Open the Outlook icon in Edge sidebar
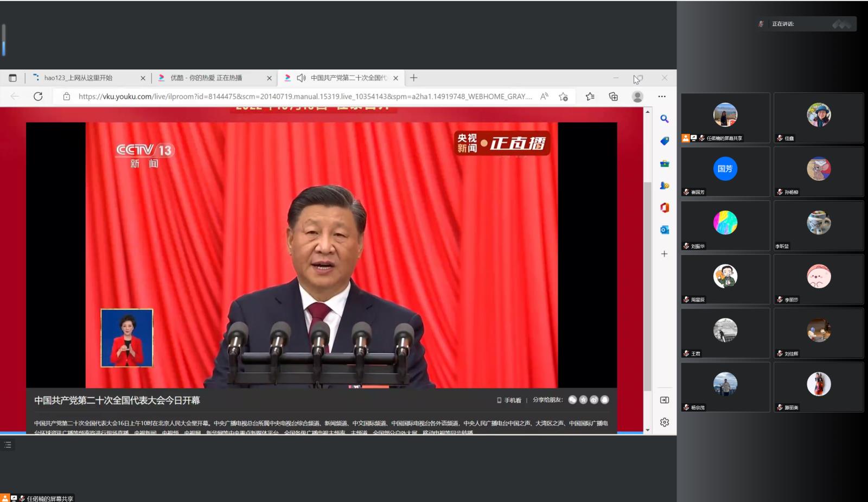Viewport: 868px width, 502px height. 664,230
